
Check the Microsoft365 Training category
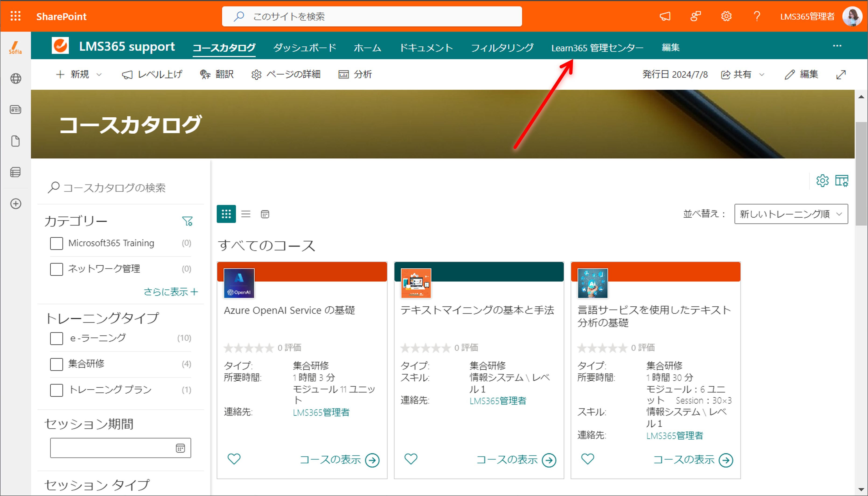point(56,244)
